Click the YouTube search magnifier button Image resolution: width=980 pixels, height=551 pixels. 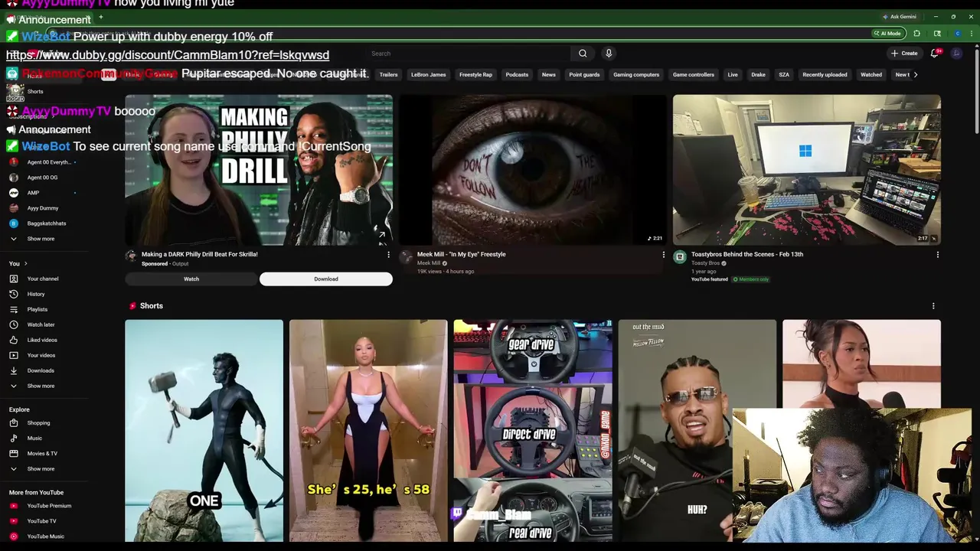coord(583,54)
